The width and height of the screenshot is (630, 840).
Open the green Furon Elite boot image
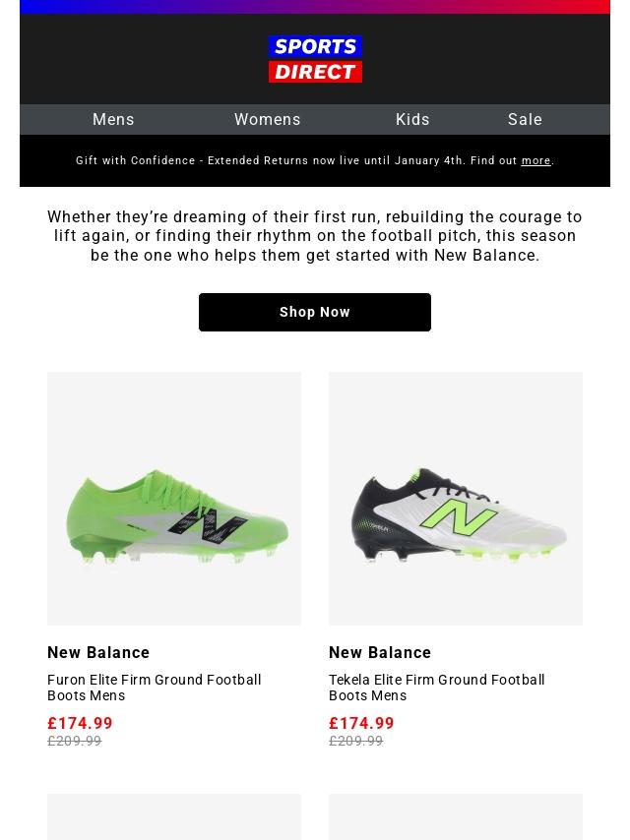[x=174, y=499]
